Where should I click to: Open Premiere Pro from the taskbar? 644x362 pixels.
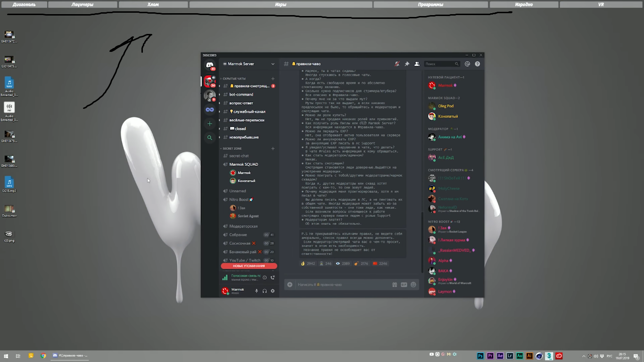pyautogui.click(x=490, y=356)
